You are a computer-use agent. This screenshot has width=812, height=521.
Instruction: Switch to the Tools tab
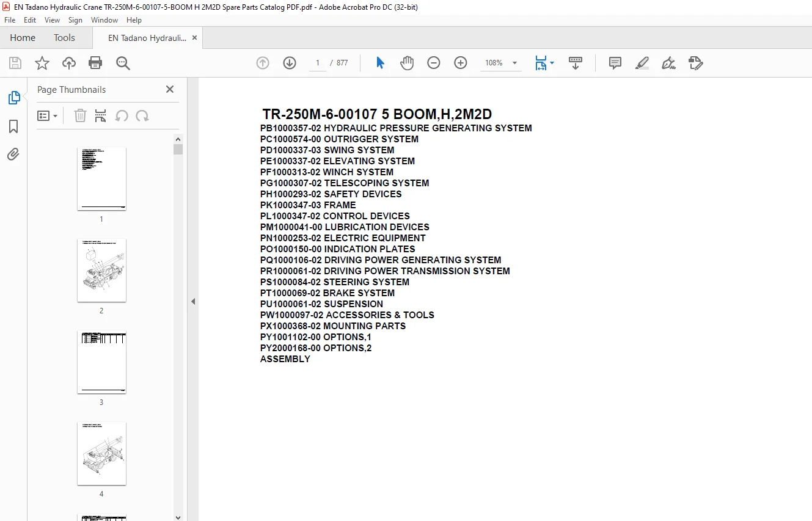(x=64, y=38)
